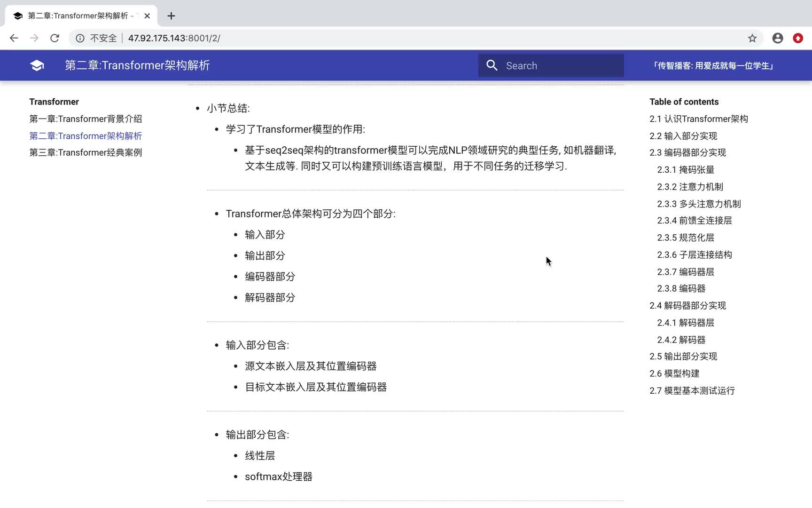The image size is (812, 508).
Task: Click the browser back arrow
Action: pyautogui.click(x=14, y=38)
